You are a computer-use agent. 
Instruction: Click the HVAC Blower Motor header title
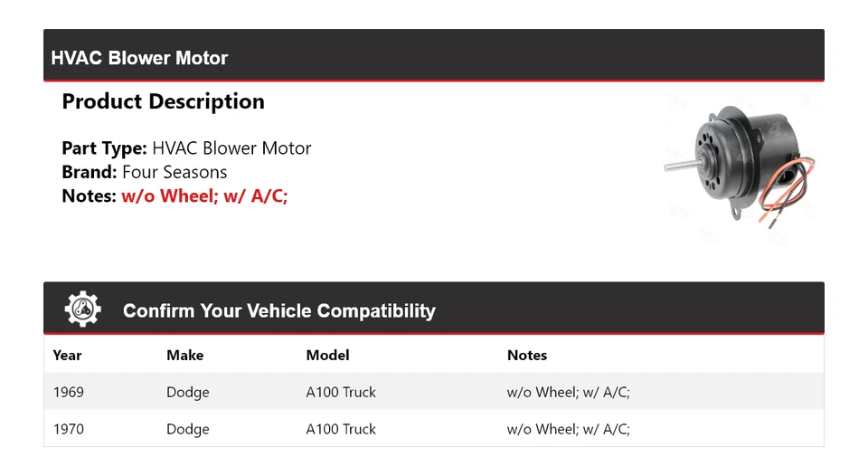click(139, 58)
